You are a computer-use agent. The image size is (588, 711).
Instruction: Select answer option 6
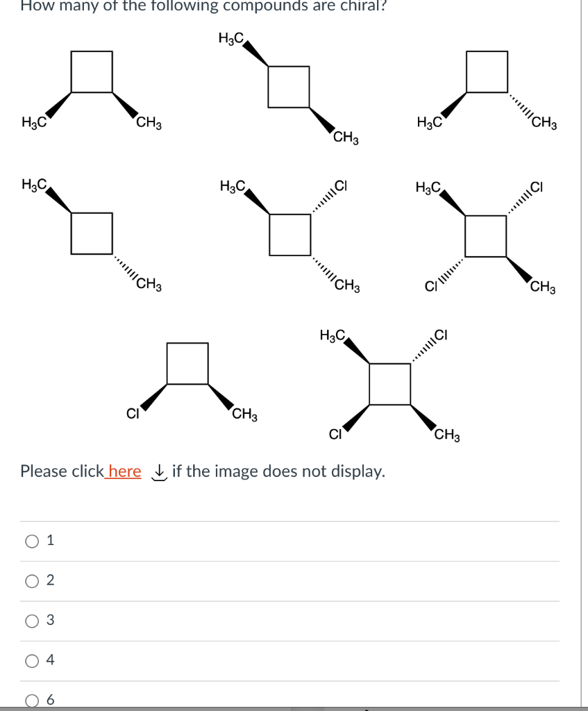pos(31,700)
